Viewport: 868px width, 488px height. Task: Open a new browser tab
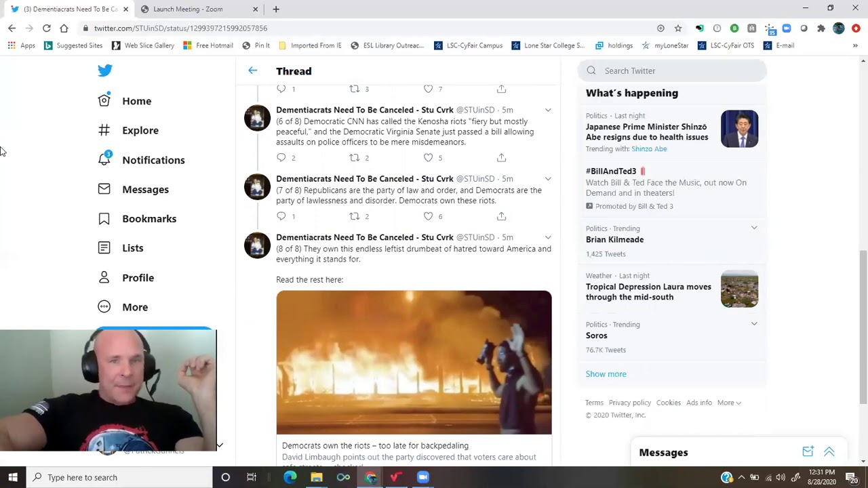[x=276, y=9]
